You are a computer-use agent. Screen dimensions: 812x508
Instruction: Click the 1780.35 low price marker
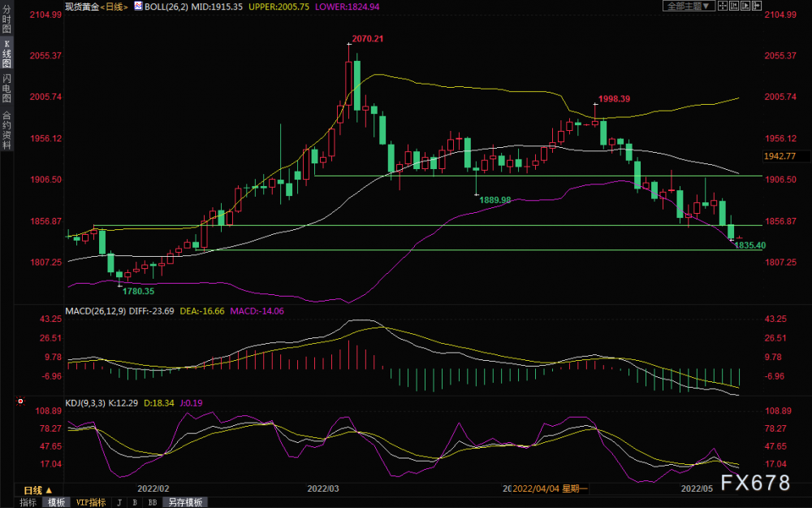138,291
